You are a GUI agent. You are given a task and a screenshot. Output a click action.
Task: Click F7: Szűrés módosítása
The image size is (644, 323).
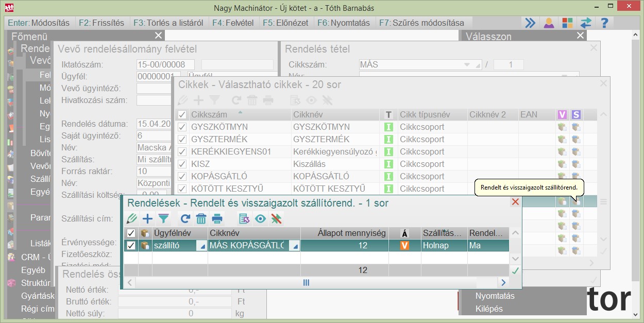tap(421, 23)
